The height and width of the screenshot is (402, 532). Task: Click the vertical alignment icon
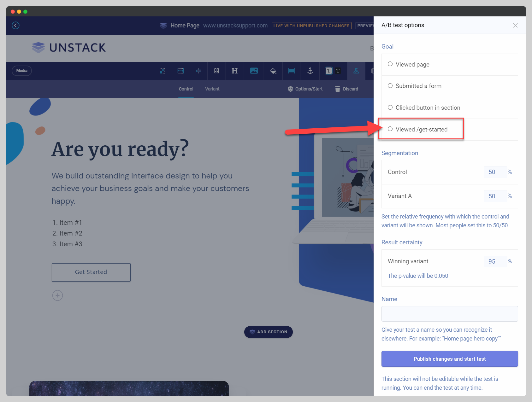(198, 71)
